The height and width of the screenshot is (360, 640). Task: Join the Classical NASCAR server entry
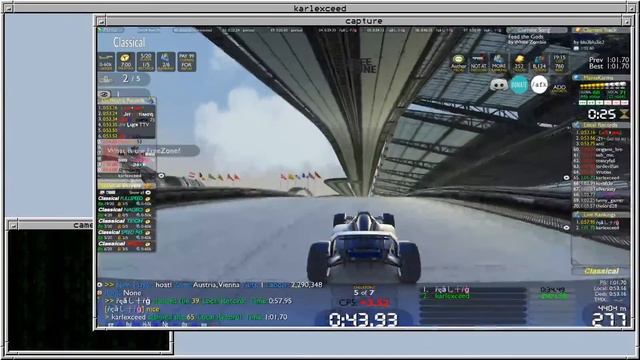(x=126, y=212)
